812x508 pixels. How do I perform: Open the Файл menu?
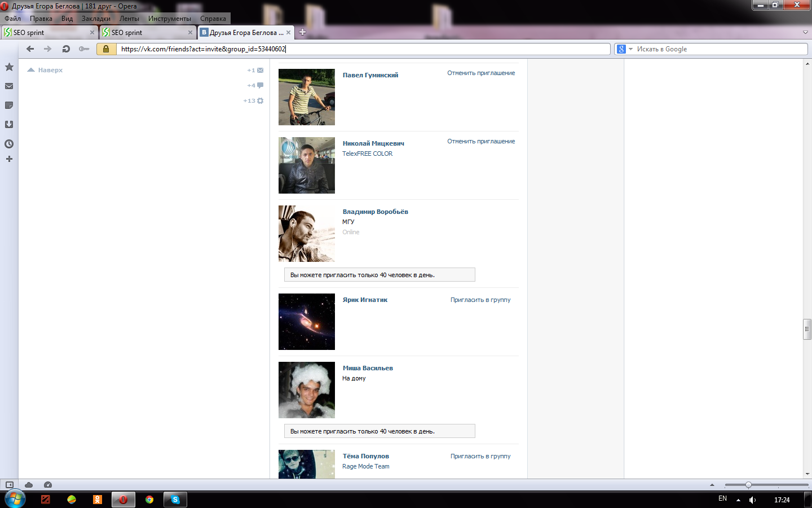[12, 19]
